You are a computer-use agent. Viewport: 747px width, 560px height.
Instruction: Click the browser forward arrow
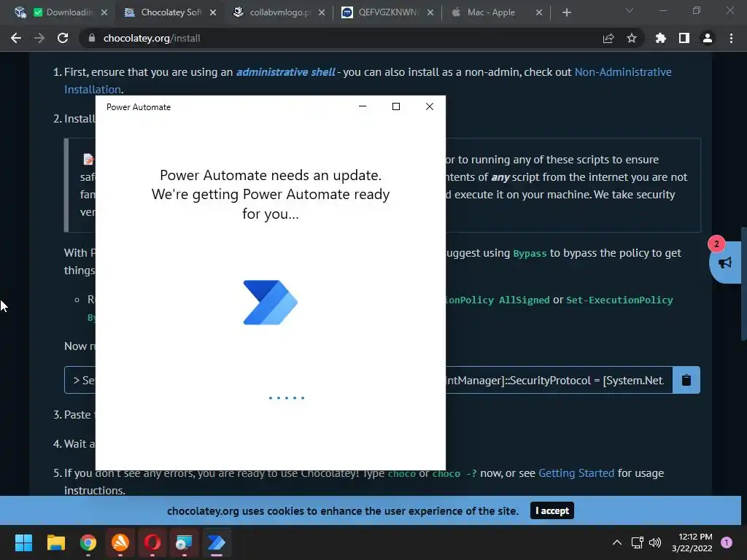pos(39,38)
